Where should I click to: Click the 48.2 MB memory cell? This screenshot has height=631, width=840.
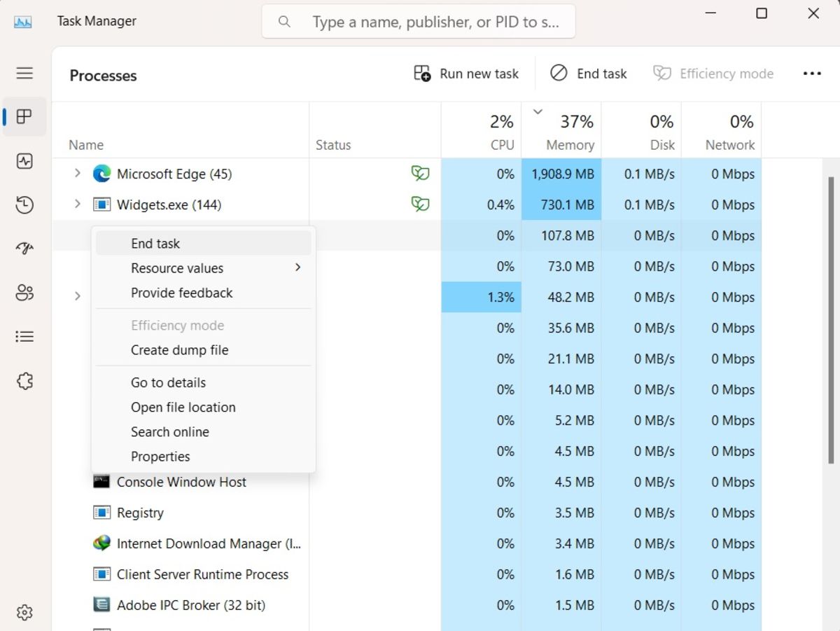(x=561, y=297)
